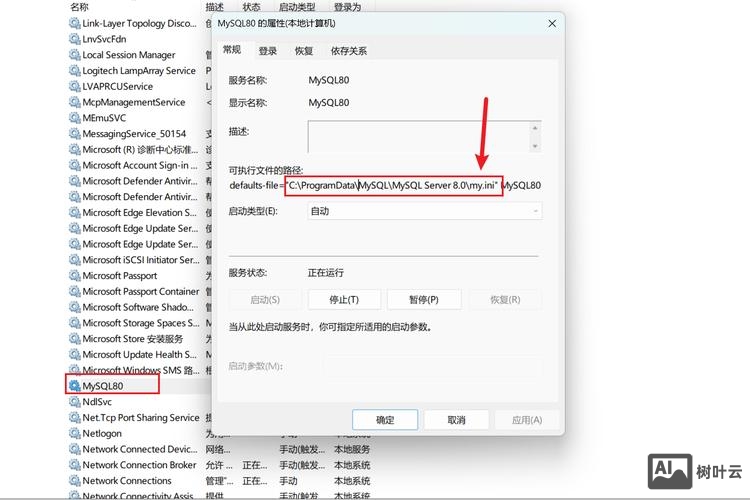Click the gear icon beside Netlogon
Image resolution: width=750 pixels, height=500 pixels.
tap(74, 433)
